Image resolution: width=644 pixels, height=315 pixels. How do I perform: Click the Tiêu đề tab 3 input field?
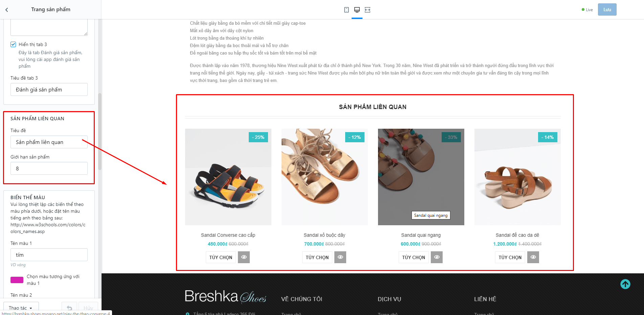[x=49, y=89]
